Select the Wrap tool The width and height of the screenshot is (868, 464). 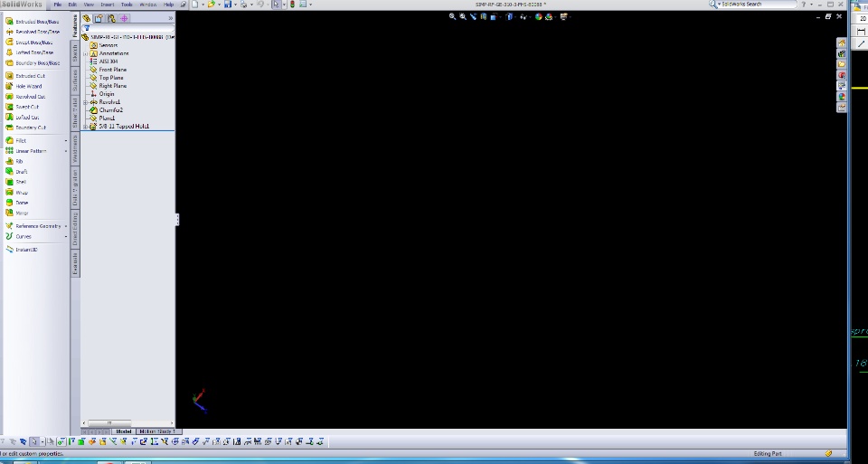16,193
